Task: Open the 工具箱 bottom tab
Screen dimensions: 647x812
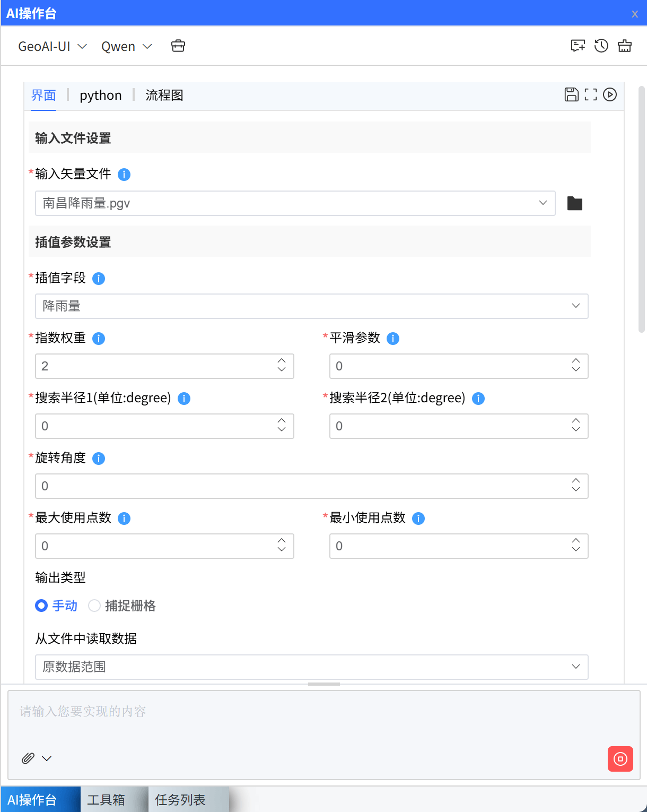Action: [x=106, y=800]
